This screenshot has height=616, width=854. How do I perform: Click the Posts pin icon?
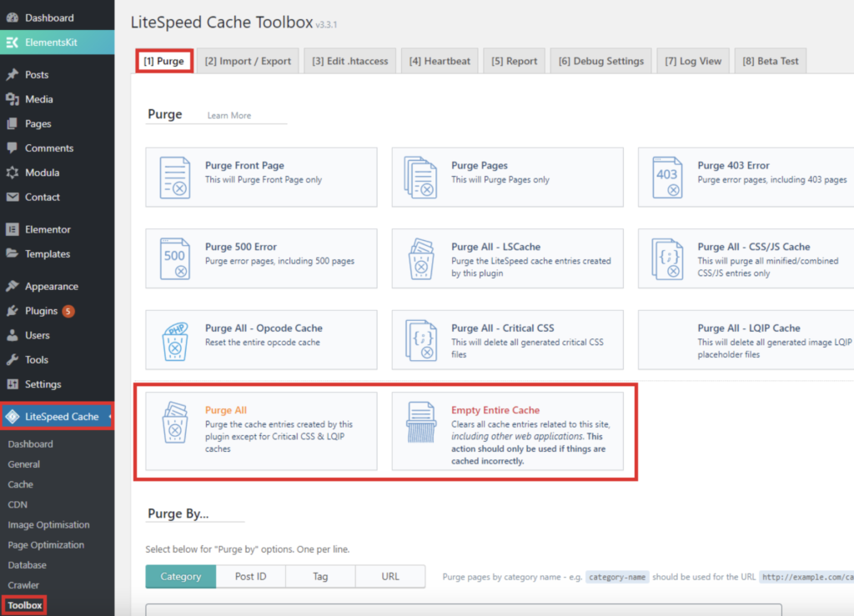(12, 74)
